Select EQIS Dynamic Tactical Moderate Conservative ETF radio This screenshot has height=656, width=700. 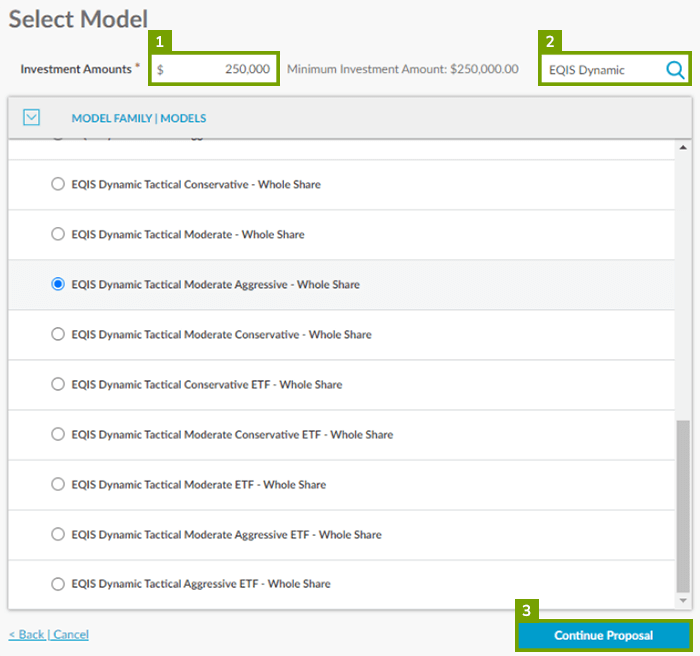pyautogui.click(x=58, y=434)
